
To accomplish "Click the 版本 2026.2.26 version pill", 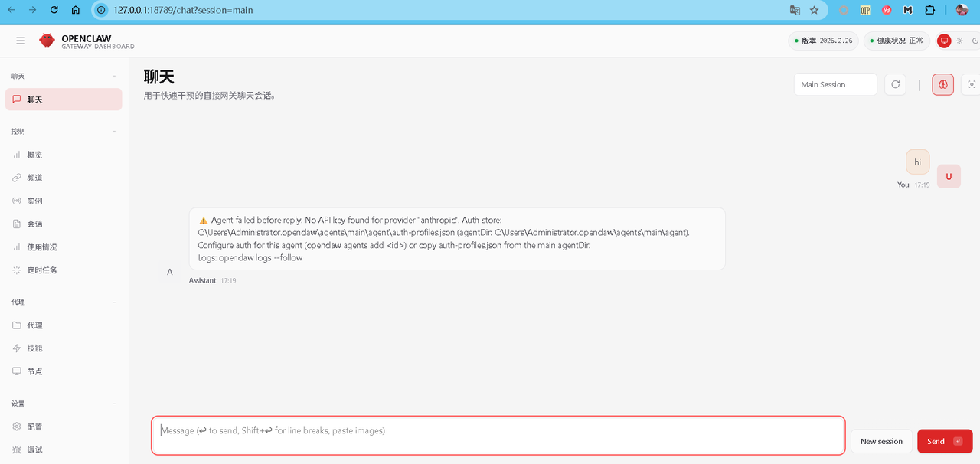I will pyautogui.click(x=823, y=41).
